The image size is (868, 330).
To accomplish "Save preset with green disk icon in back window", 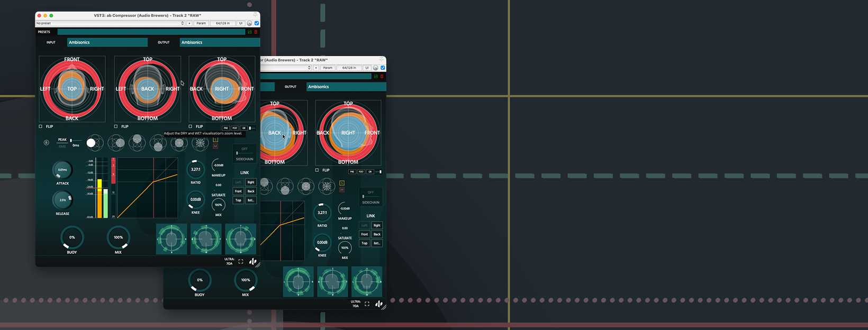I will (x=376, y=76).
